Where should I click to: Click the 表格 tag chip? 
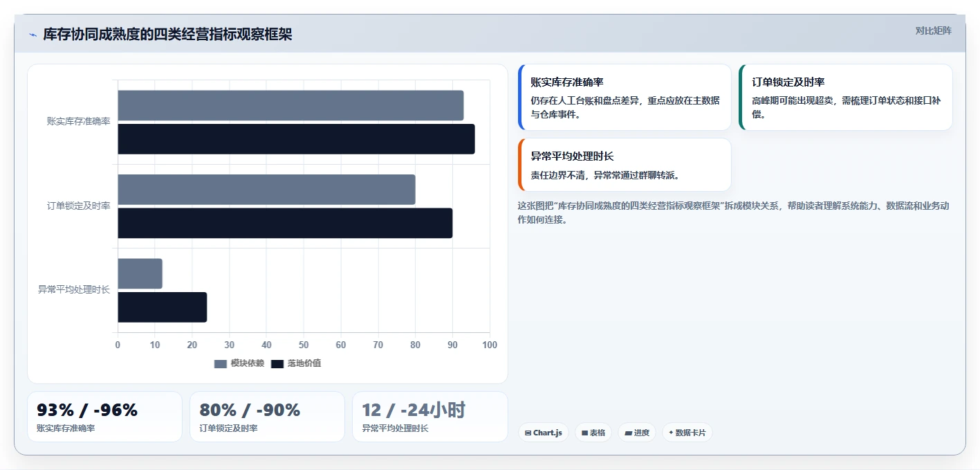[593, 433]
